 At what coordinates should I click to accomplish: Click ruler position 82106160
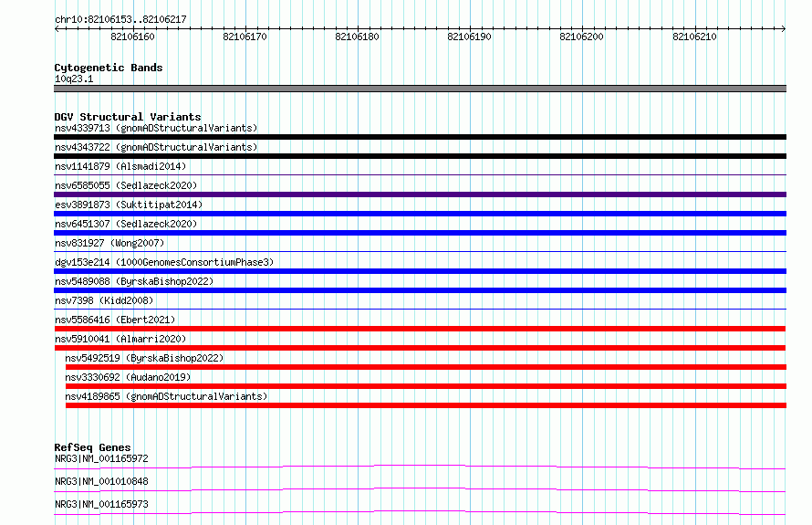[x=132, y=37]
